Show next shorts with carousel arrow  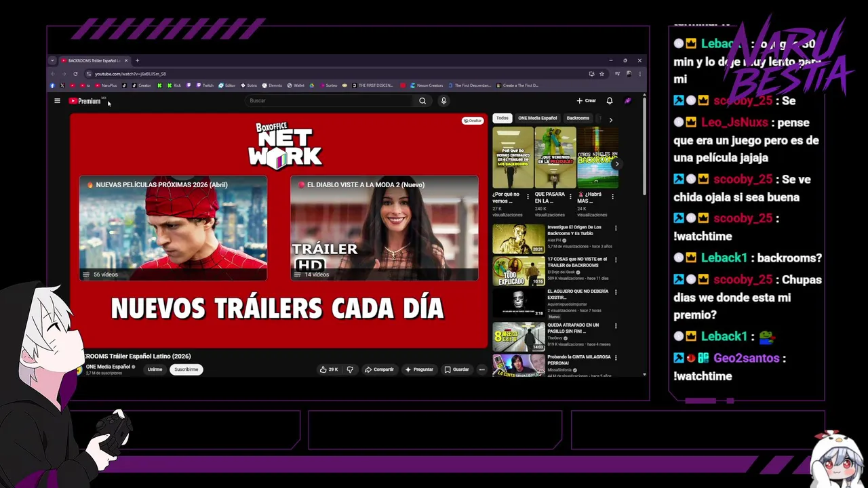coord(616,164)
